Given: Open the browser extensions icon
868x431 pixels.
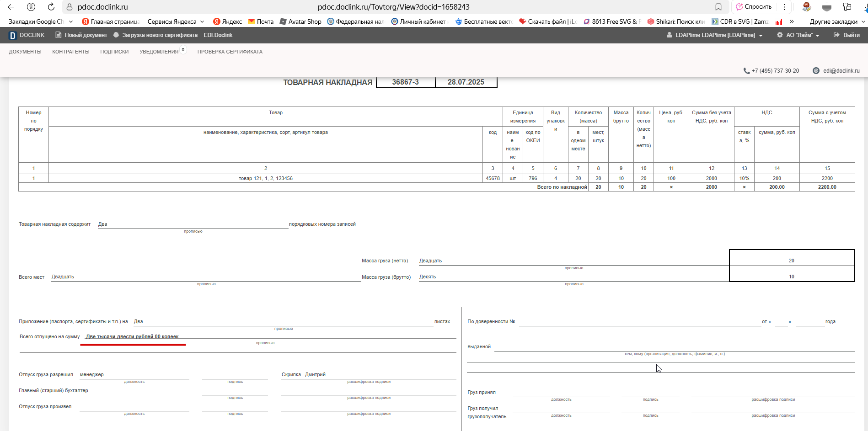Looking at the screenshot, I should (x=847, y=7).
